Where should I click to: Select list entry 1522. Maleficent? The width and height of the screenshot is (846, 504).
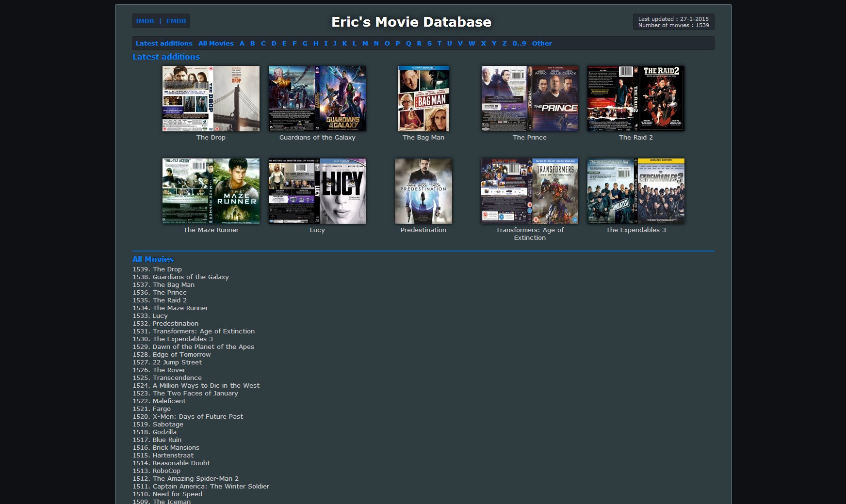[159, 401]
